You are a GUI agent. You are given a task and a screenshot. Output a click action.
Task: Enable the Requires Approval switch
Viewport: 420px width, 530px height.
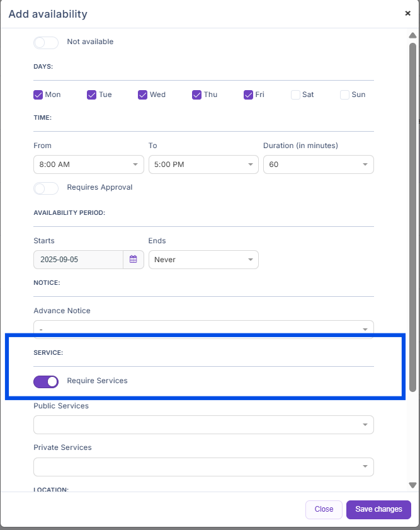pos(45,188)
